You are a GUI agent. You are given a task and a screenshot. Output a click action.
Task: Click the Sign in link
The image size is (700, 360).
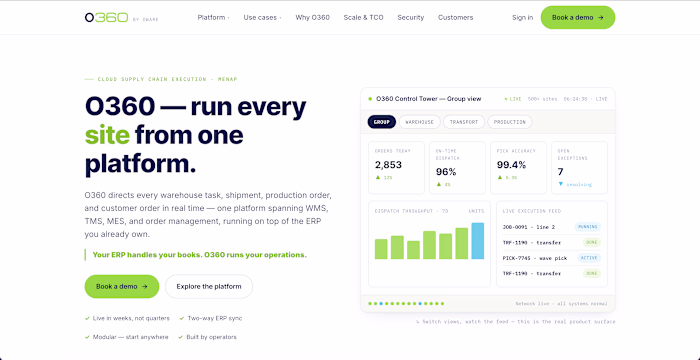pos(522,17)
